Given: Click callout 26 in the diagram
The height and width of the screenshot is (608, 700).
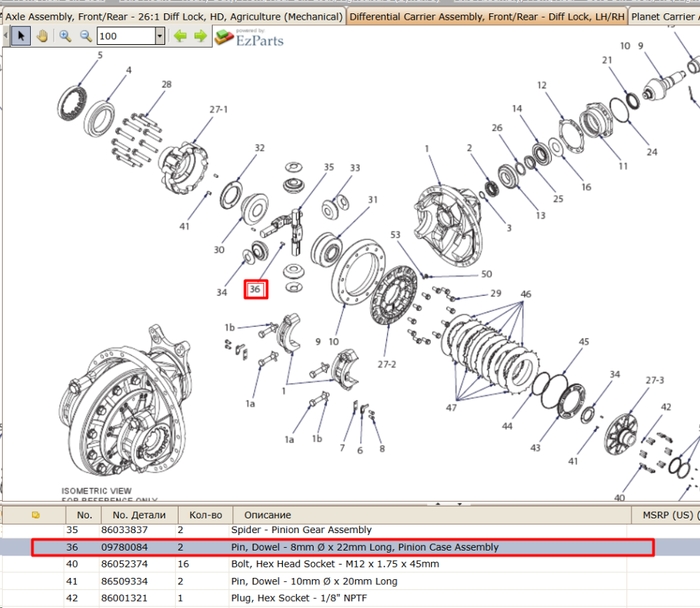Looking at the screenshot, I should click(x=497, y=127).
